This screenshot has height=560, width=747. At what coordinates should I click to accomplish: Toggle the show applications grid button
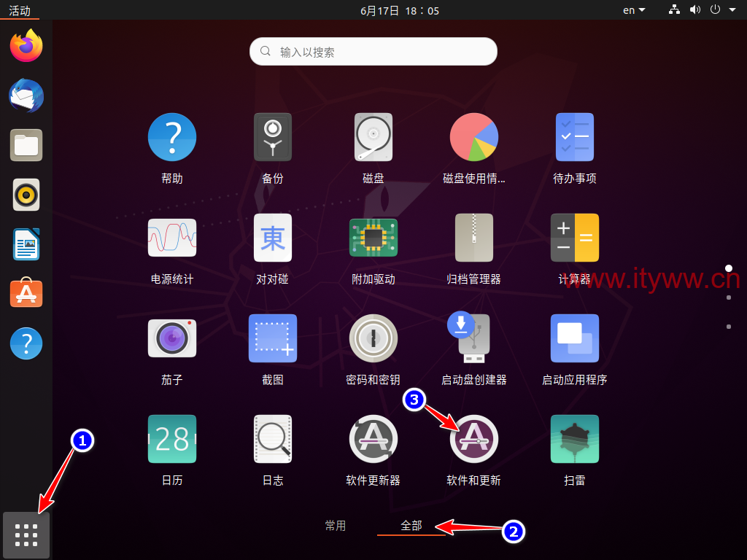pyautogui.click(x=26, y=535)
